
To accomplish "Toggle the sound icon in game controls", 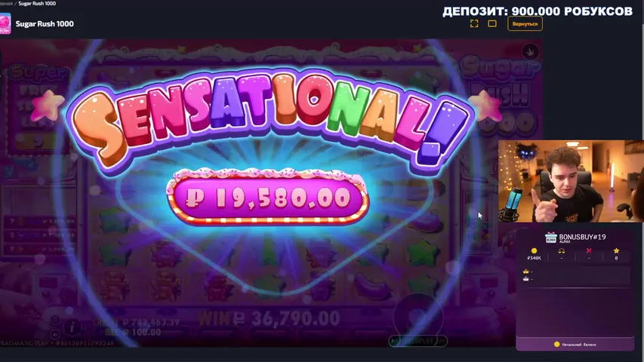I will [x=55, y=335].
